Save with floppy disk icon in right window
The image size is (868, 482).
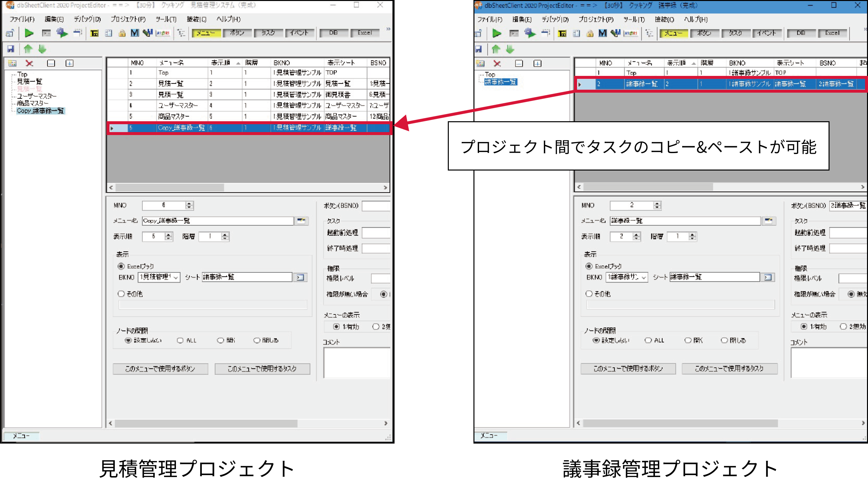(x=478, y=49)
